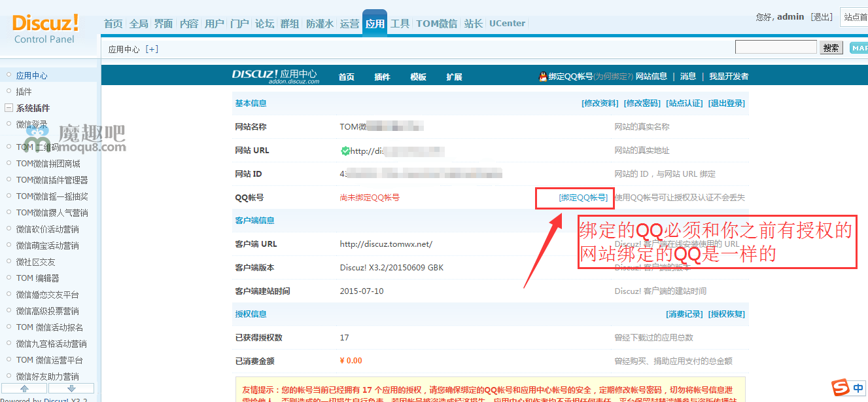Image resolution: width=868 pixels, height=402 pixels.
Task: Open the 防灌水 top navigation tab
Action: click(x=320, y=24)
